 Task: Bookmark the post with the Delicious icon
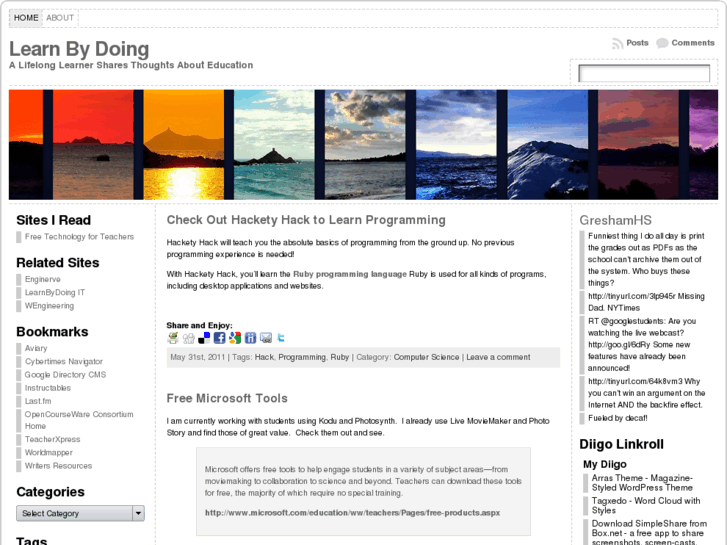coord(204,338)
